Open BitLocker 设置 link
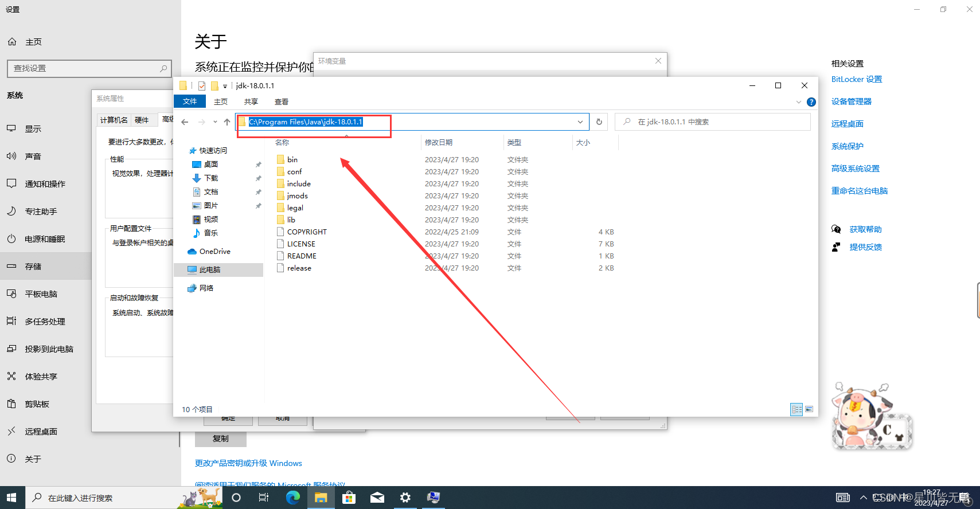 (856, 79)
